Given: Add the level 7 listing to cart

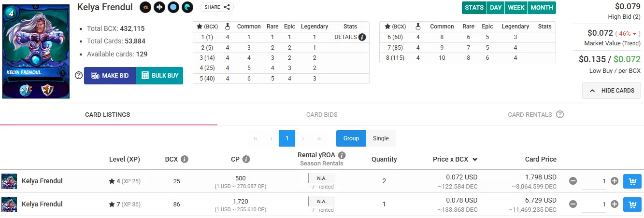Looking at the screenshot, I should pyautogui.click(x=632, y=204).
